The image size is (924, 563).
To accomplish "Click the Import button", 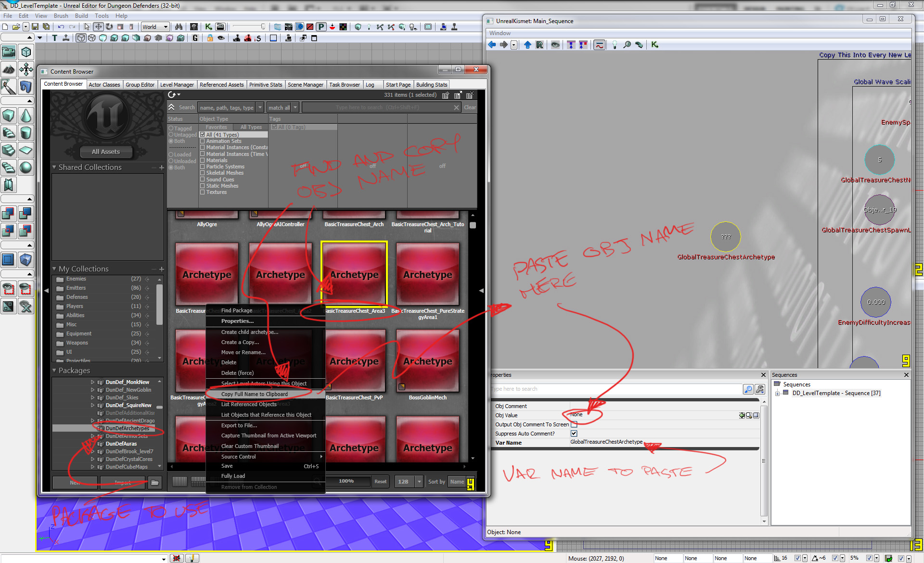I will click(123, 482).
